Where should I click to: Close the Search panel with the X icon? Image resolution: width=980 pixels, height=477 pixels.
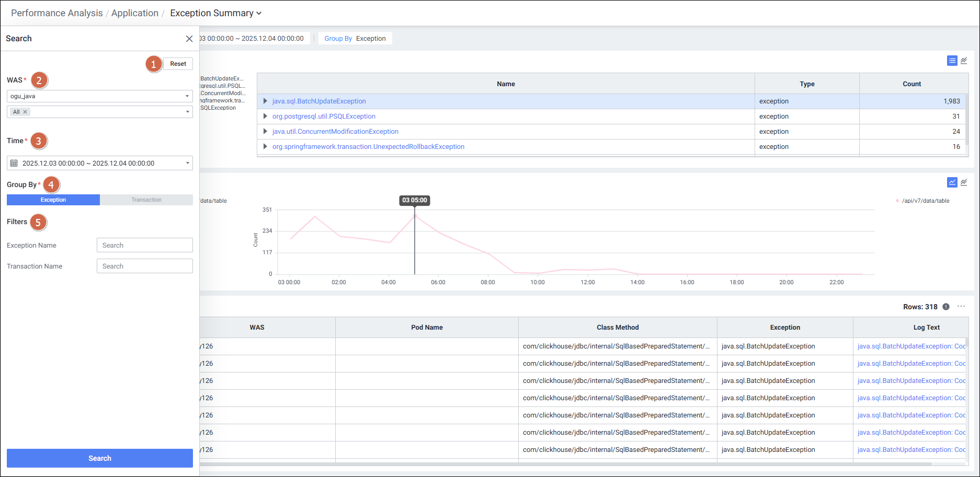point(189,39)
